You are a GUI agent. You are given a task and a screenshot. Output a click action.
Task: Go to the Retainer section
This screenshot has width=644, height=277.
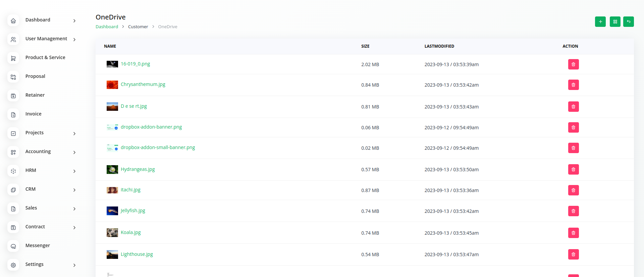[x=35, y=95]
